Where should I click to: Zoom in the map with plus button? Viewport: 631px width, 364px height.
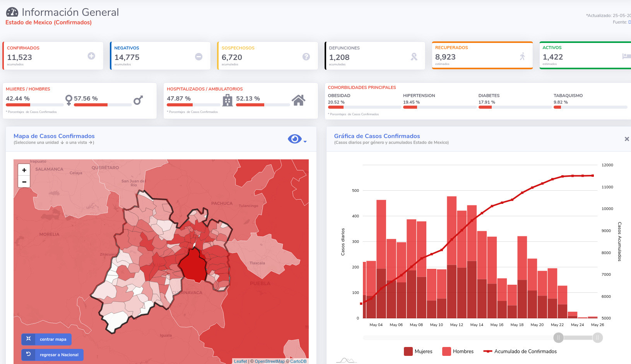tap(24, 170)
